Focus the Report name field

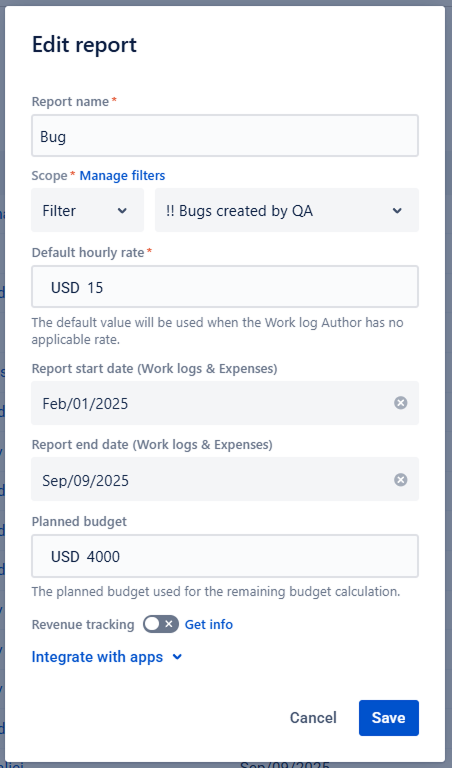[x=225, y=136]
